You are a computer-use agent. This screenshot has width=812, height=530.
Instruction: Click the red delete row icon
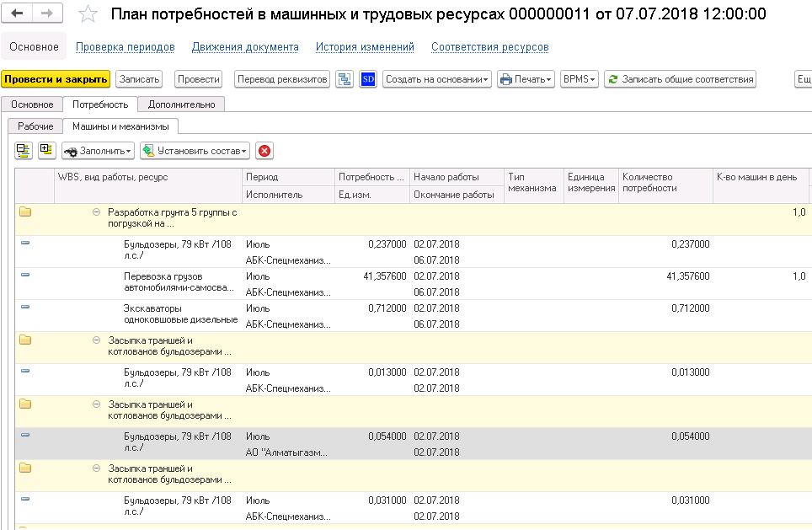tap(264, 151)
